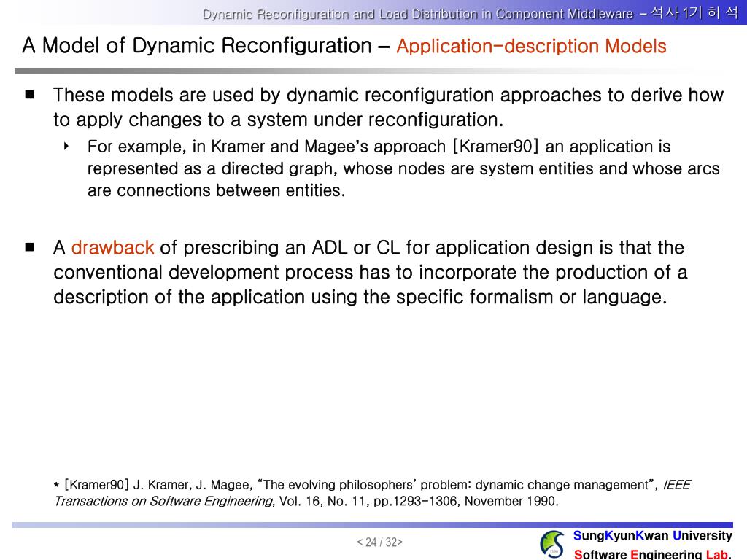This screenshot has height=560, width=747.
Task: Click the line 'to apply changes to a system'
Action: (x=278, y=120)
